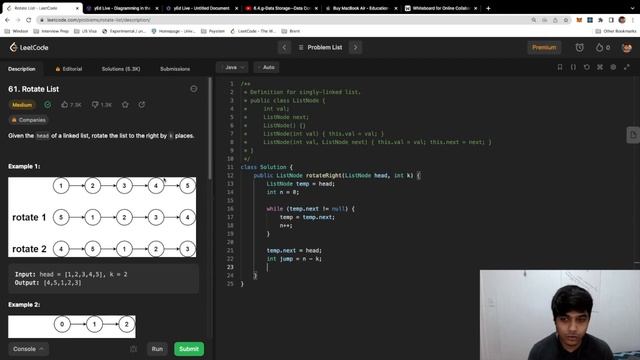Click the Premium button
This screenshot has height=360, width=640.
pyautogui.click(x=544, y=47)
